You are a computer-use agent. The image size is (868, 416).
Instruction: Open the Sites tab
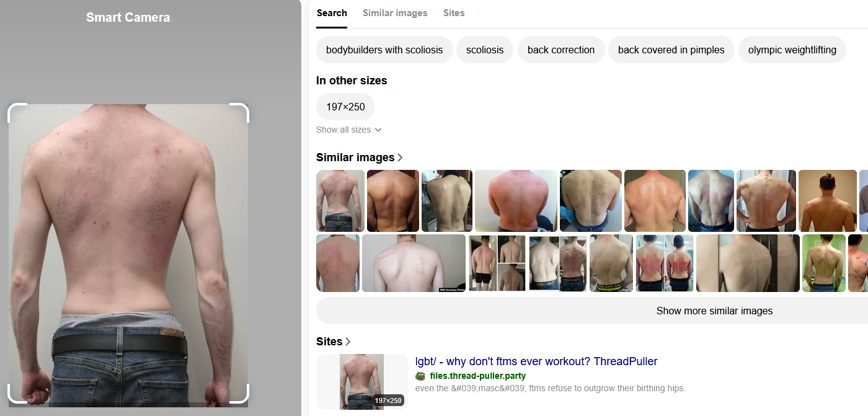point(454,13)
